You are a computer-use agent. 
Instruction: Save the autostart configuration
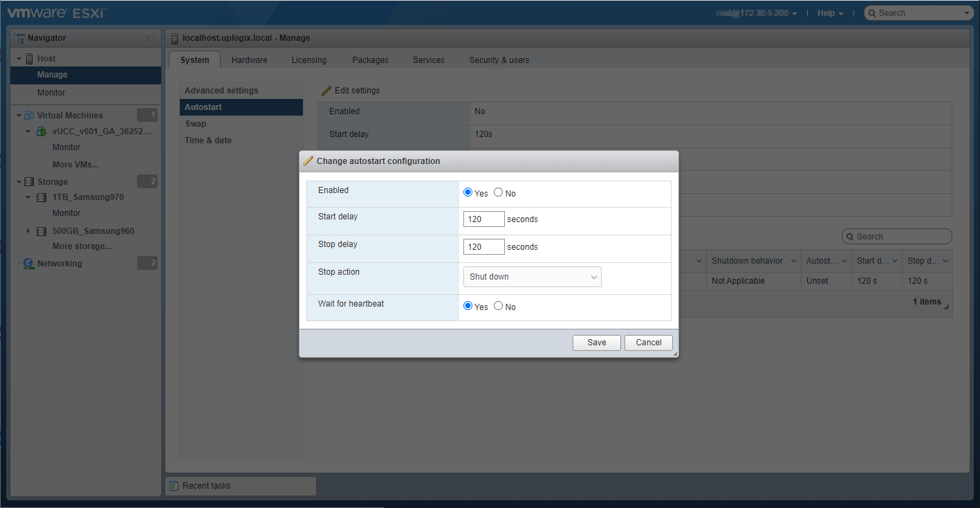point(597,343)
